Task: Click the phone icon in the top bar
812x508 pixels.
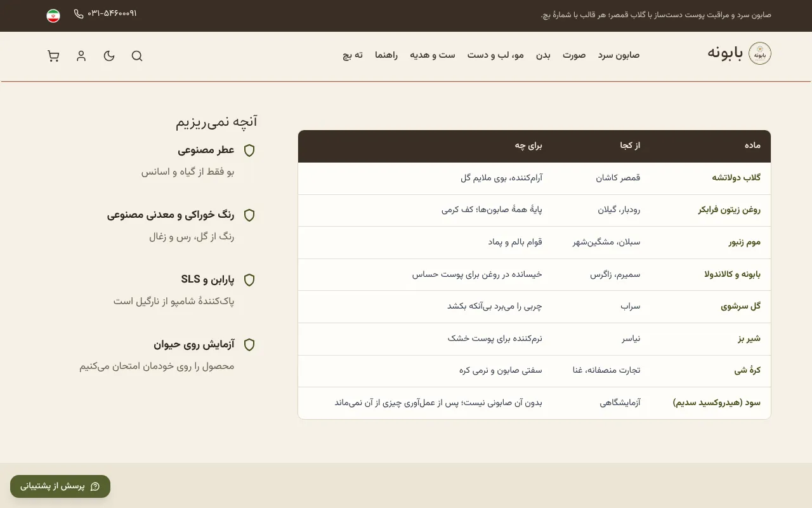Action: point(79,14)
